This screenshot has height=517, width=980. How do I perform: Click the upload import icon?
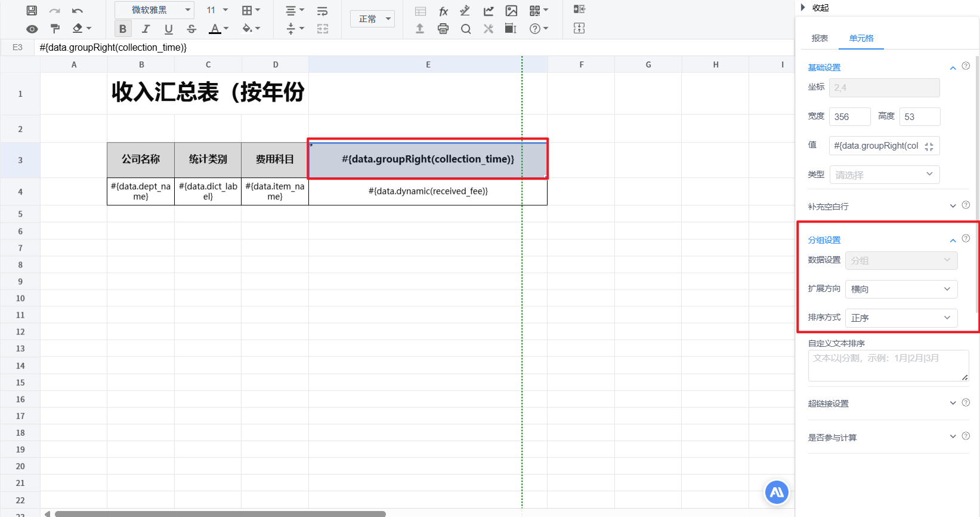pyautogui.click(x=420, y=29)
